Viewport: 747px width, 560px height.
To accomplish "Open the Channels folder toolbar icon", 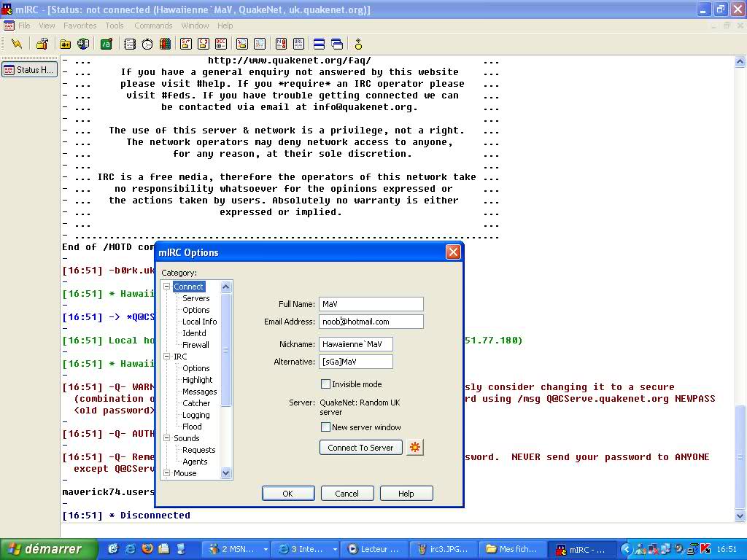I will 65,44.
